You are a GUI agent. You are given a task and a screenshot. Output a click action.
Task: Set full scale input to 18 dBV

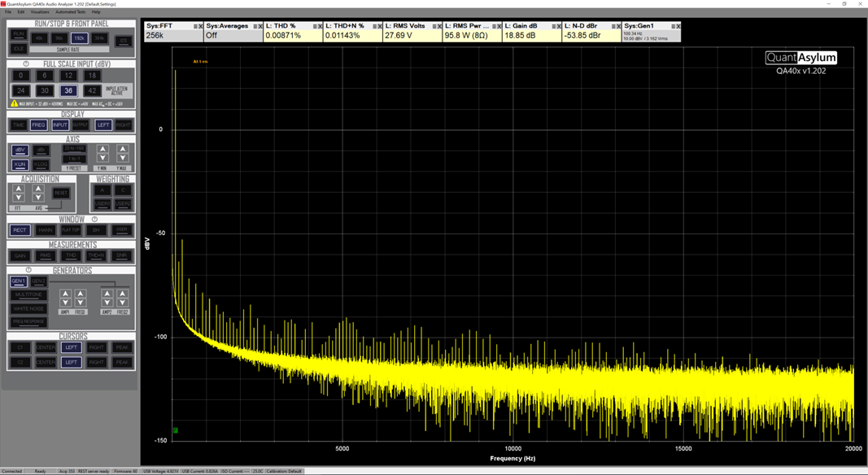pos(92,76)
